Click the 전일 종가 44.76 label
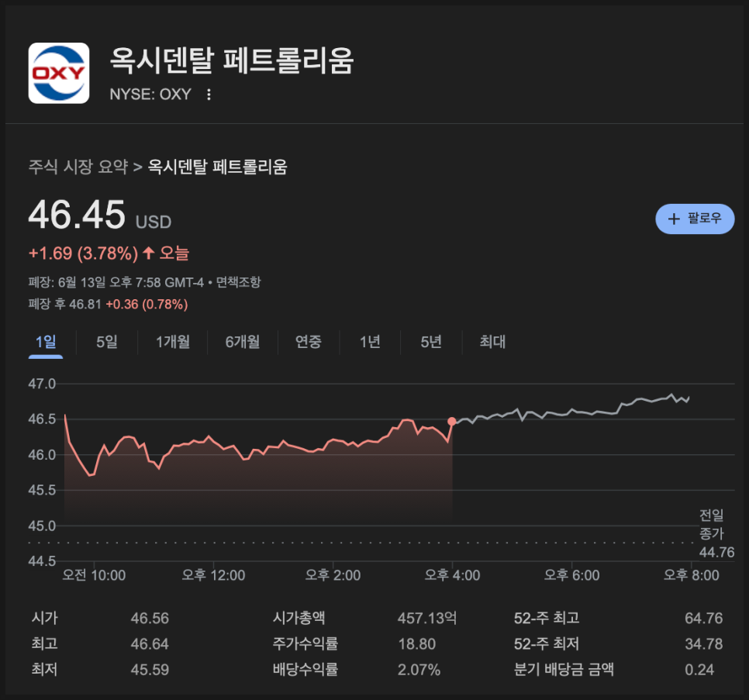 click(716, 534)
